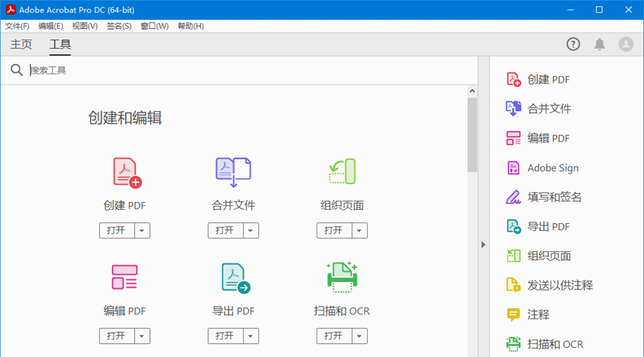The width and height of the screenshot is (644, 357).
Task: Click the 合并文件 label under grid icon
Action: (234, 205)
